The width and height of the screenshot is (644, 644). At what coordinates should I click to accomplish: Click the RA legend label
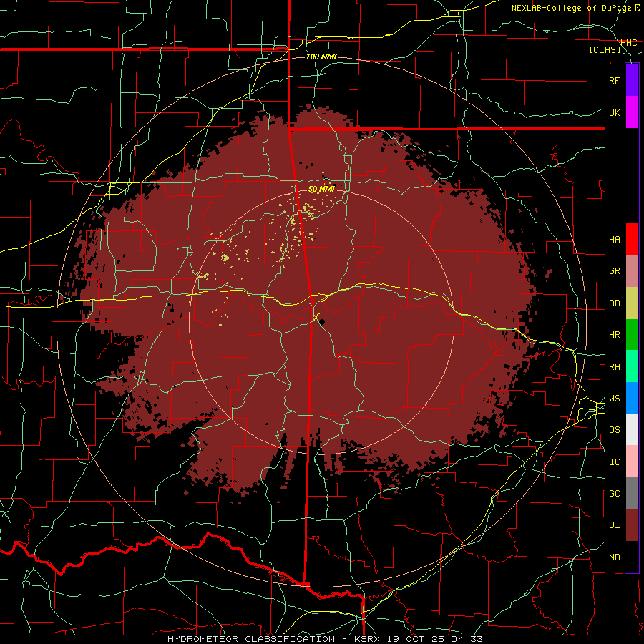coord(614,367)
